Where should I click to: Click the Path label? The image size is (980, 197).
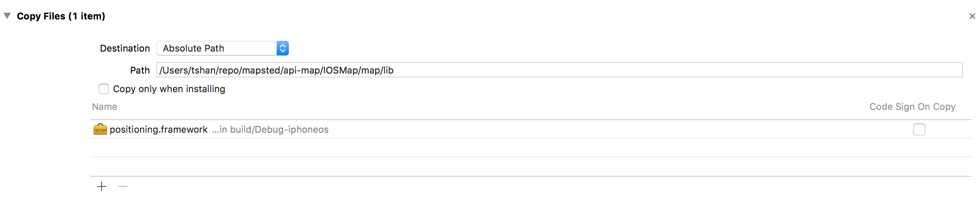[x=140, y=70]
